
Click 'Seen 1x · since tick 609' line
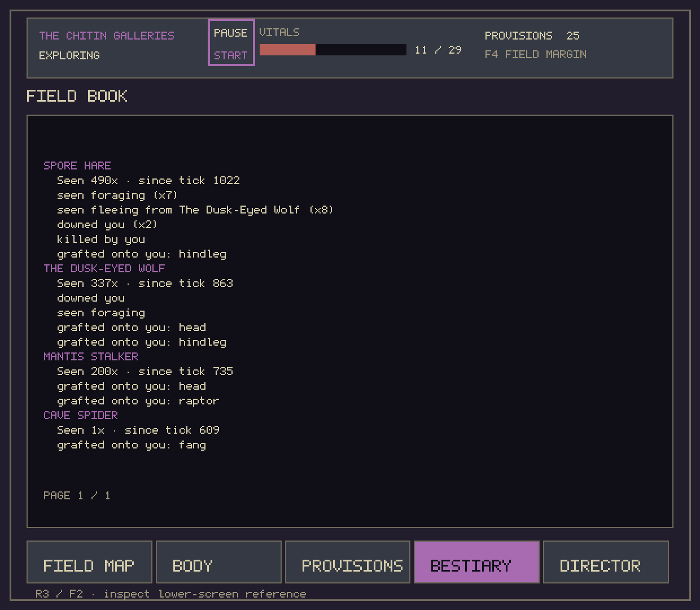(x=138, y=430)
